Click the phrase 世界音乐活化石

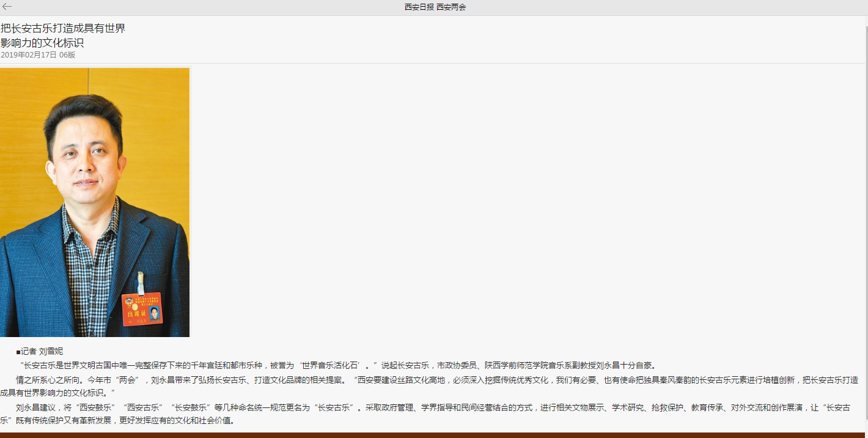331,365
